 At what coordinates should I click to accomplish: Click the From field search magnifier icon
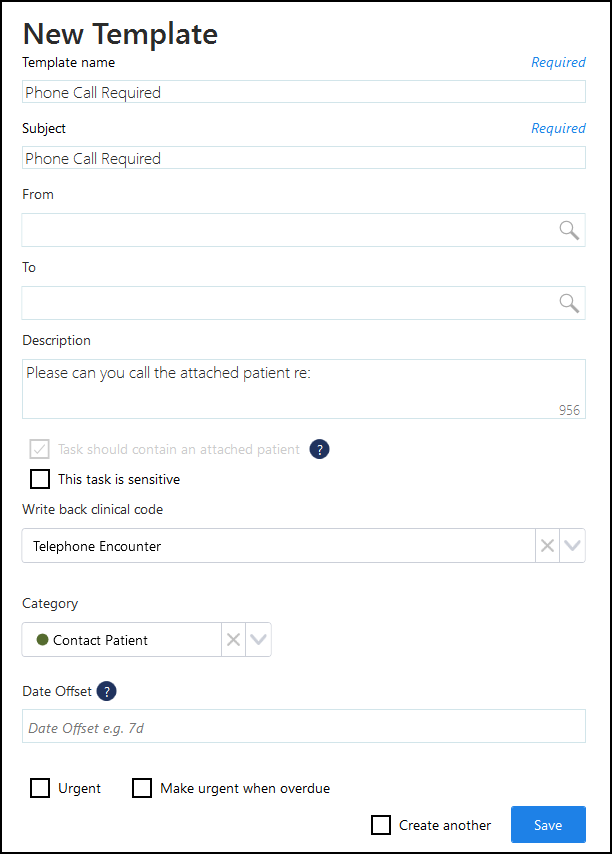click(x=569, y=230)
